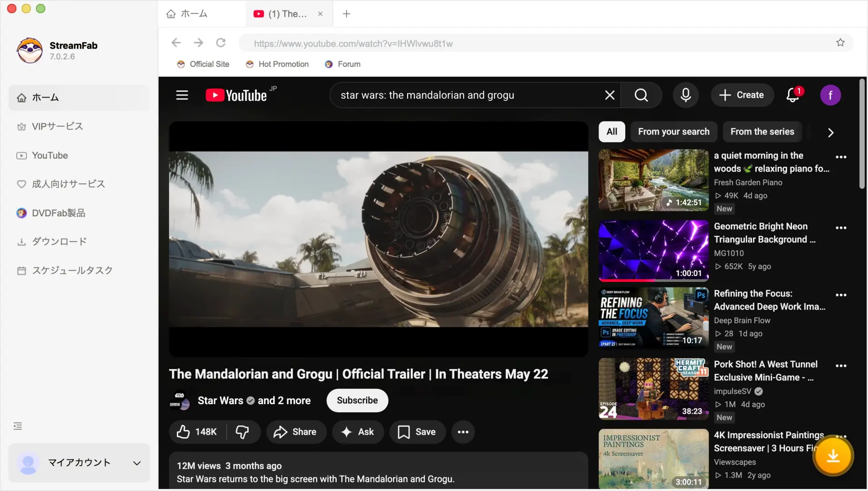Click the search magnifier button
The height and width of the screenshot is (491, 868).
click(641, 95)
